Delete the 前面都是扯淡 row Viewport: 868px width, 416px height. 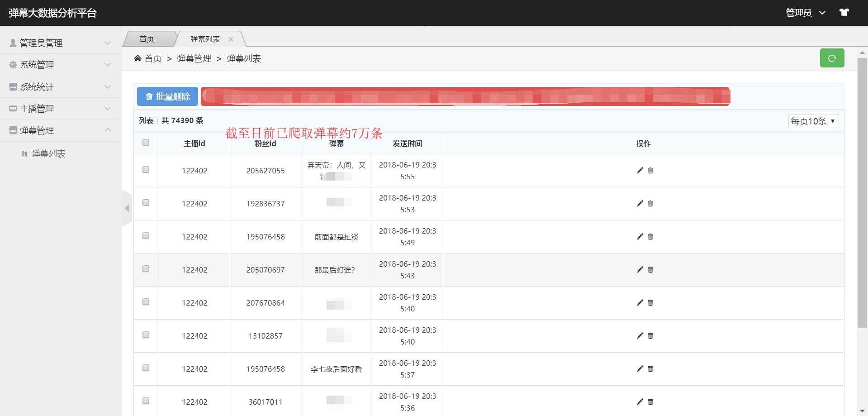pos(650,237)
